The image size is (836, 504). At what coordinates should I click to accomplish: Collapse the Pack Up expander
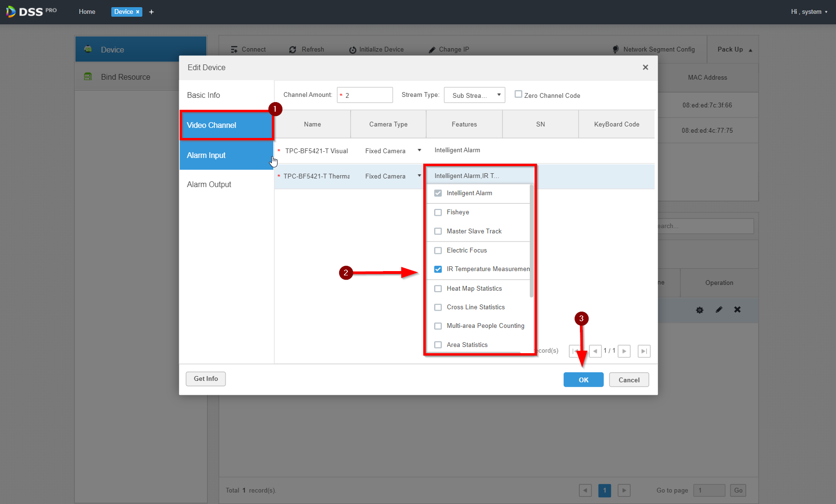pos(735,50)
